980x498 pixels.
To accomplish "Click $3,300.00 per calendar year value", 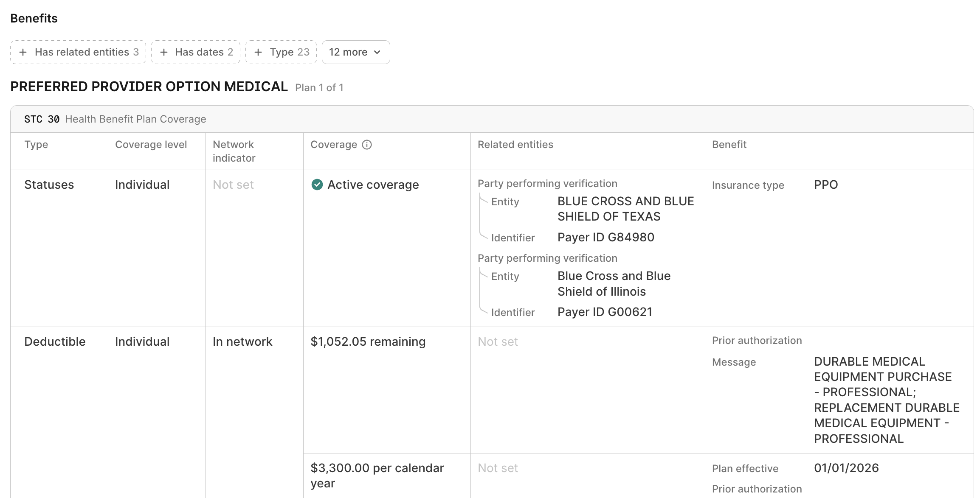I will pyautogui.click(x=377, y=476).
